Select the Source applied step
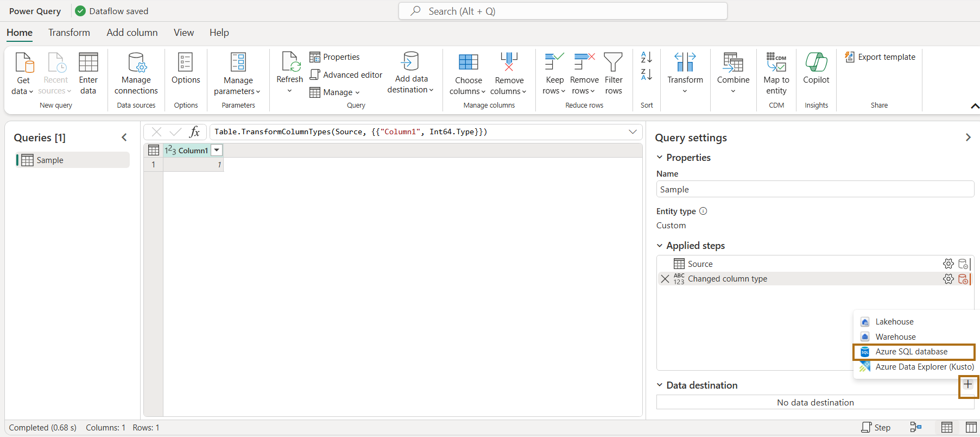980x437 pixels. coord(700,264)
